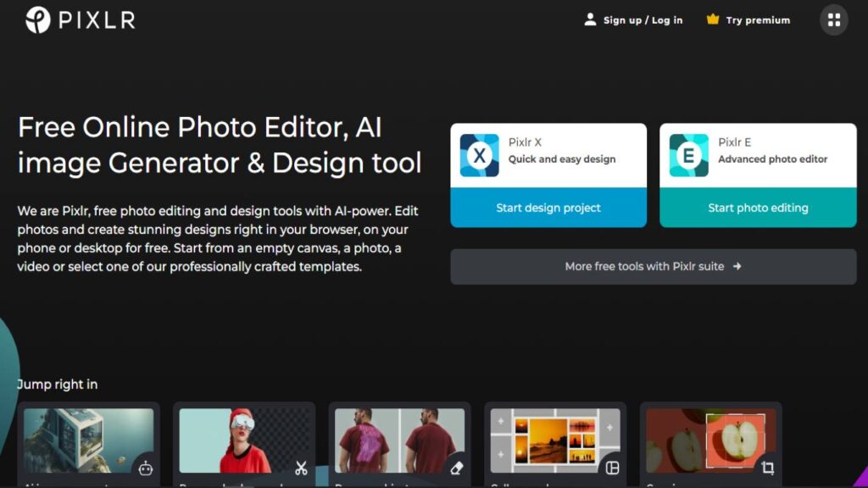The image size is (868, 488).
Task: Click the Pixlr E app icon
Action: (688, 156)
